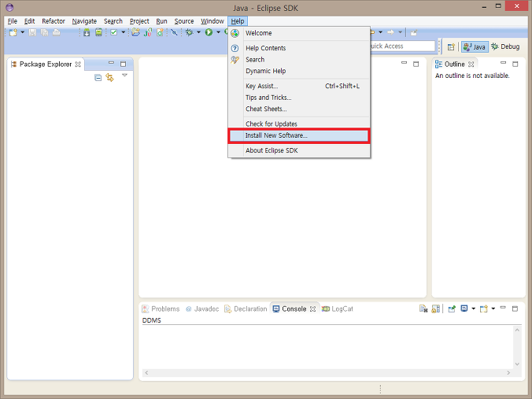Click the Lint checkmark toolbar icon
The width and height of the screenshot is (532, 399).
pos(114,32)
